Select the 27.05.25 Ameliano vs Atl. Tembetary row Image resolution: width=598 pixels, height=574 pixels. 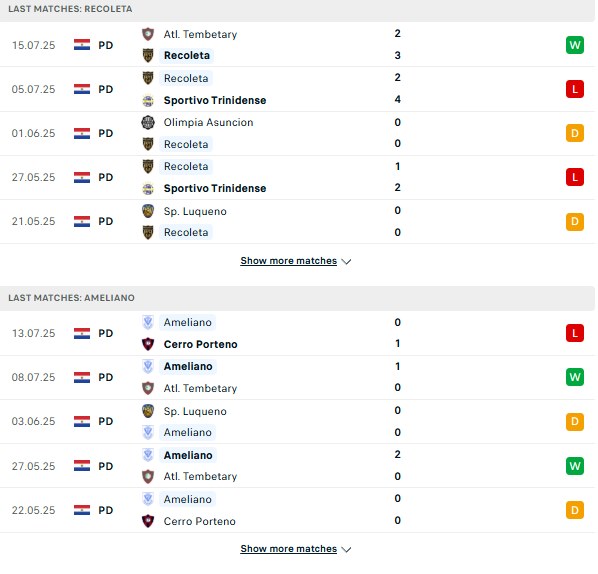(297, 466)
